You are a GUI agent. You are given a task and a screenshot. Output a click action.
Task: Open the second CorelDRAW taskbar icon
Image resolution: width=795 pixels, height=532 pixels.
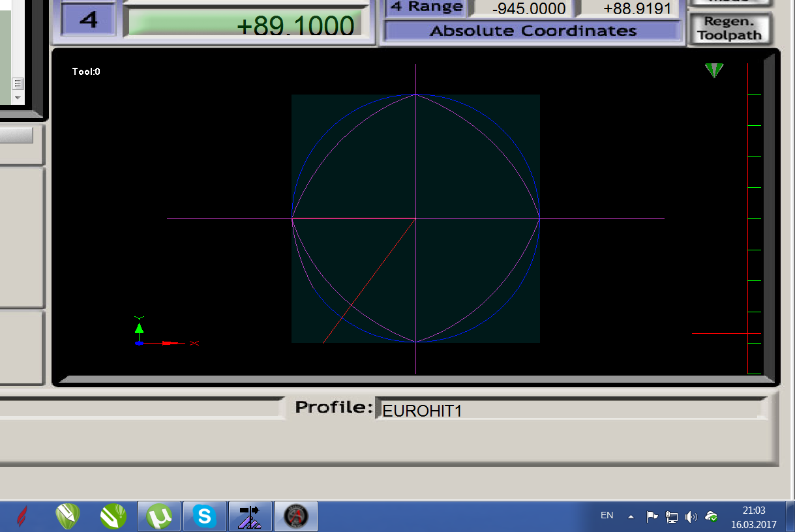point(113,517)
